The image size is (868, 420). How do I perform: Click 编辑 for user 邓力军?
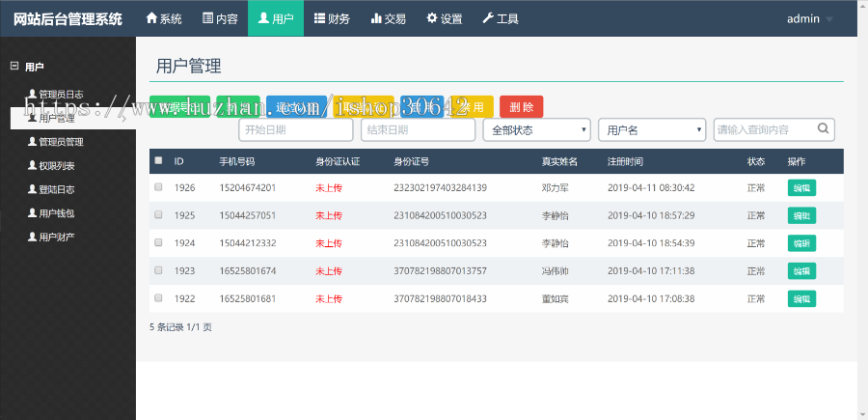pyautogui.click(x=801, y=187)
